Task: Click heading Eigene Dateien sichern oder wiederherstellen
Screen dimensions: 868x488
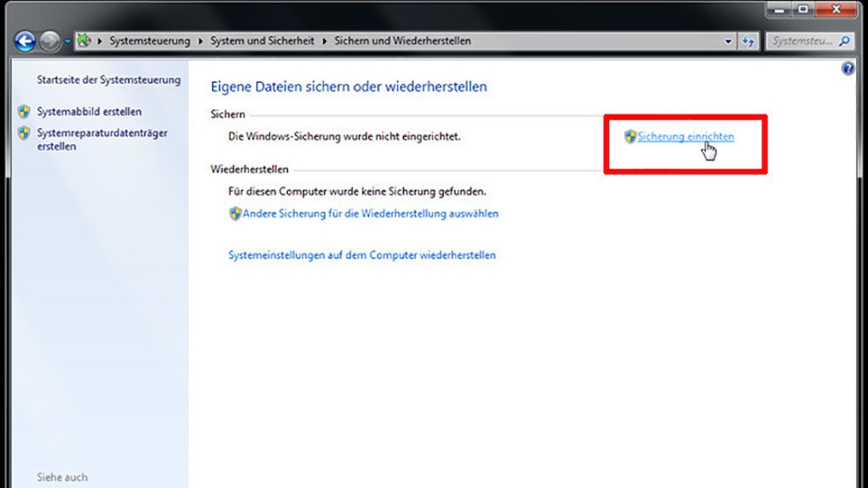Action: point(349,86)
